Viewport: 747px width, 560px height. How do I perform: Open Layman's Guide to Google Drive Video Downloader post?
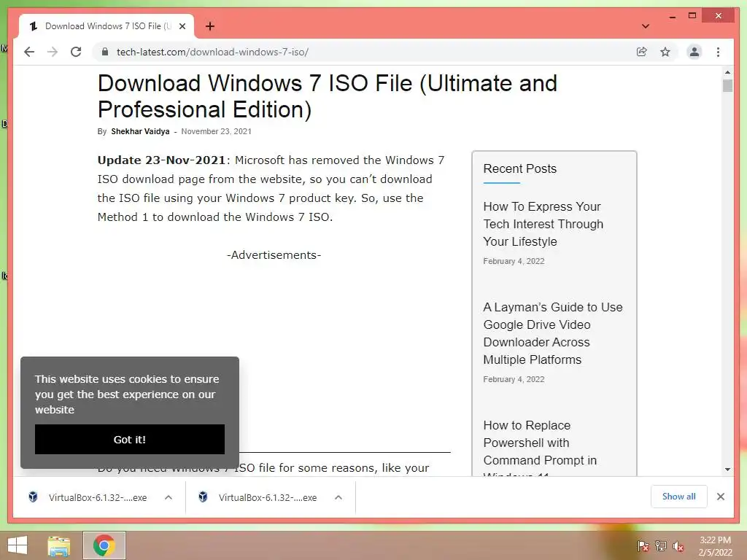click(x=553, y=333)
